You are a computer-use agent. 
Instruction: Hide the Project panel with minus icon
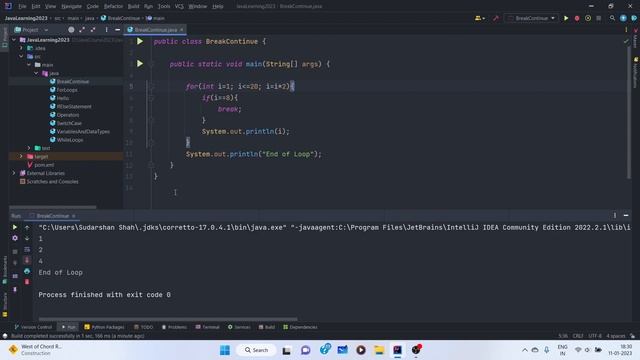pyautogui.click(x=118, y=30)
